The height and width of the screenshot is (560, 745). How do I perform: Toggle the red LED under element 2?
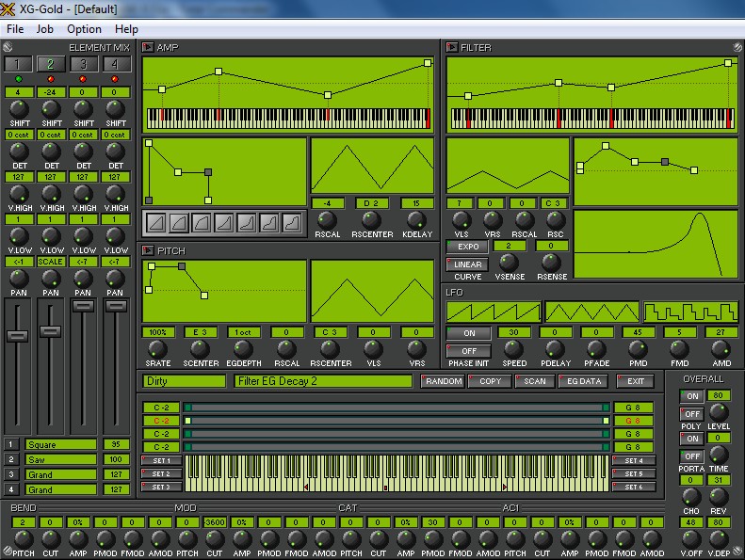click(51, 79)
